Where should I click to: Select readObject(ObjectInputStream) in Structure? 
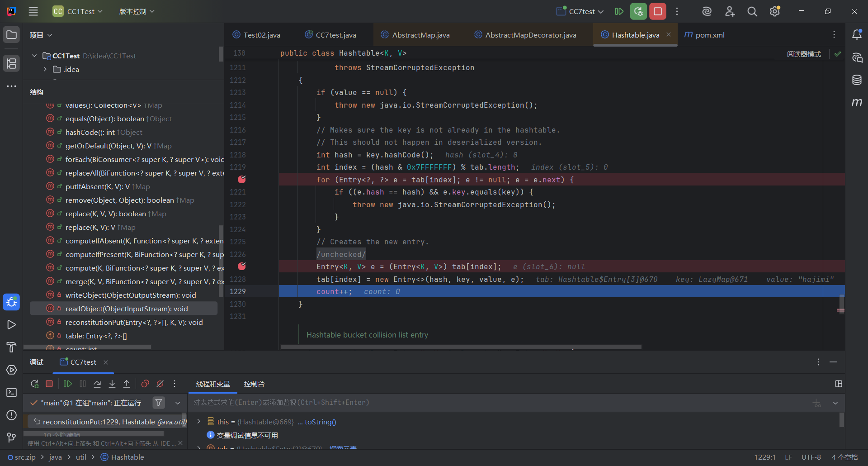coord(123,309)
